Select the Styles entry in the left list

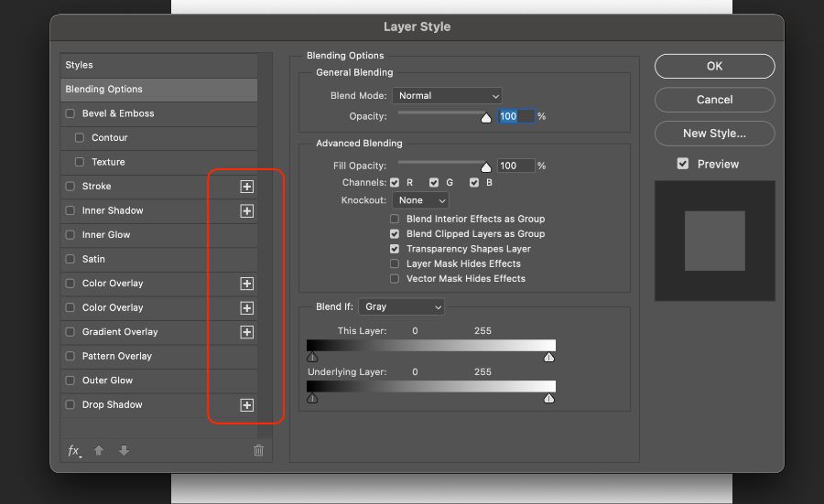158,65
